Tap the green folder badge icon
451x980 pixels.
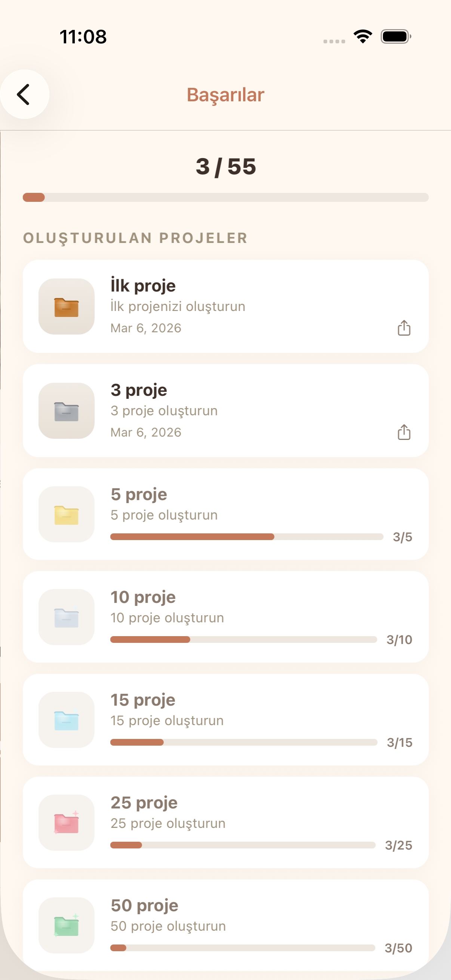pos(67,925)
